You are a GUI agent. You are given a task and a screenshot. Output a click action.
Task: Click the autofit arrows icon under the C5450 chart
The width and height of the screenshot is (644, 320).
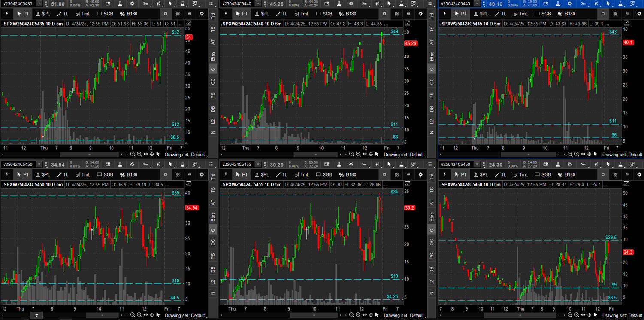tap(145, 315)
